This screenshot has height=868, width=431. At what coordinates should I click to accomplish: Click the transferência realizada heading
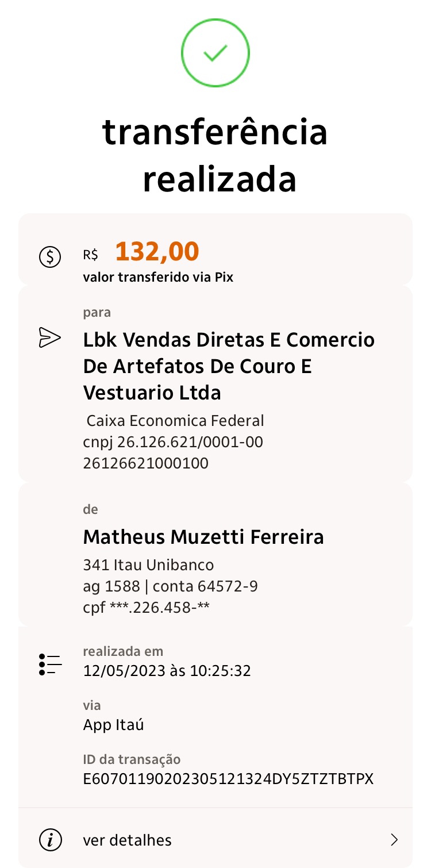[215, 155]
